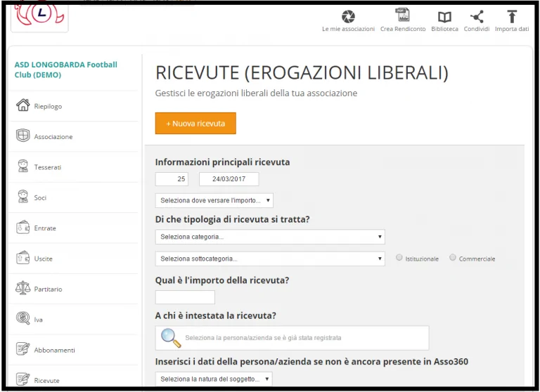Click the '+ Nuova ricevuta' button

(x=195, y=123)
